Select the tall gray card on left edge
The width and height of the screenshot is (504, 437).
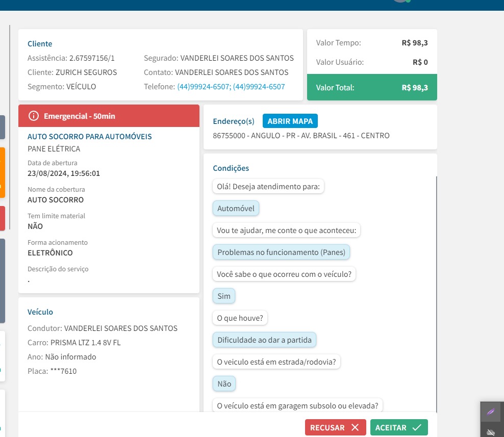(3, 280)
